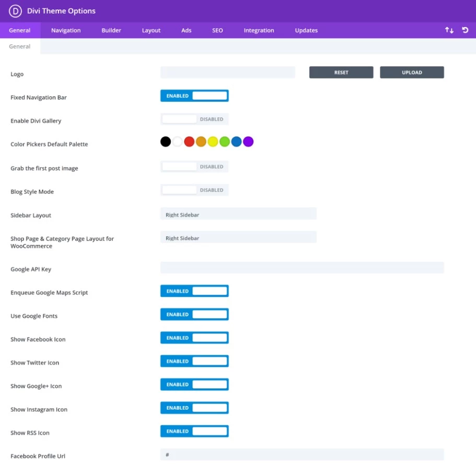Select the General sub-tab
The image size is (476, 464).
[x=20, y=47]
